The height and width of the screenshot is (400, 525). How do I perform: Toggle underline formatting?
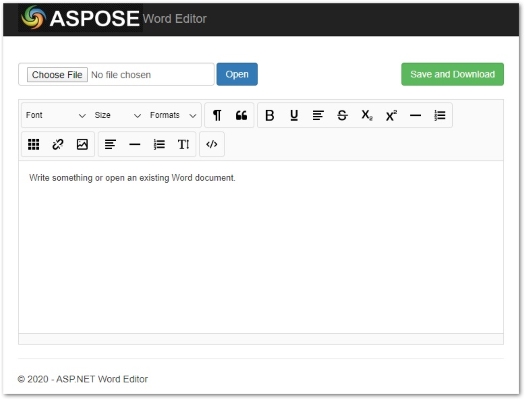click(294, 115)
